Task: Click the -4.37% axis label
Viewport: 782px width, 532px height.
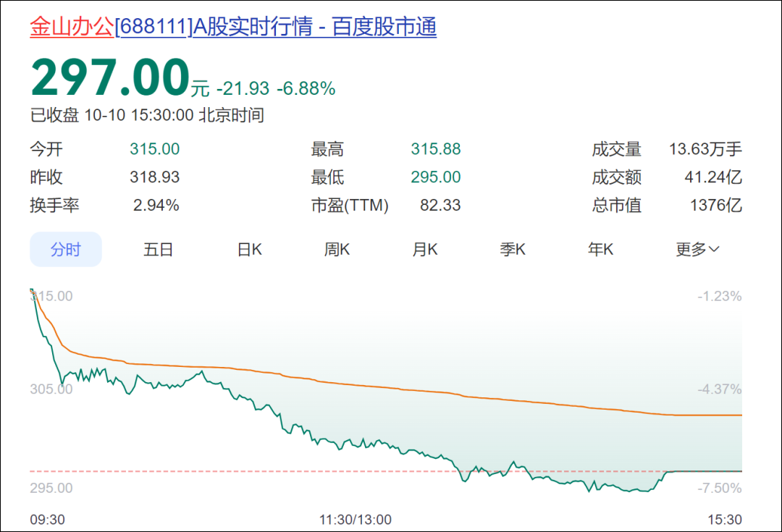Action: 720,389
